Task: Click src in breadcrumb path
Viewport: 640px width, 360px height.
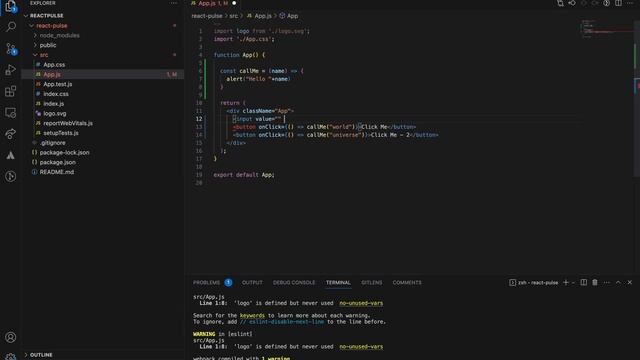Action: (x=233, y=16)
